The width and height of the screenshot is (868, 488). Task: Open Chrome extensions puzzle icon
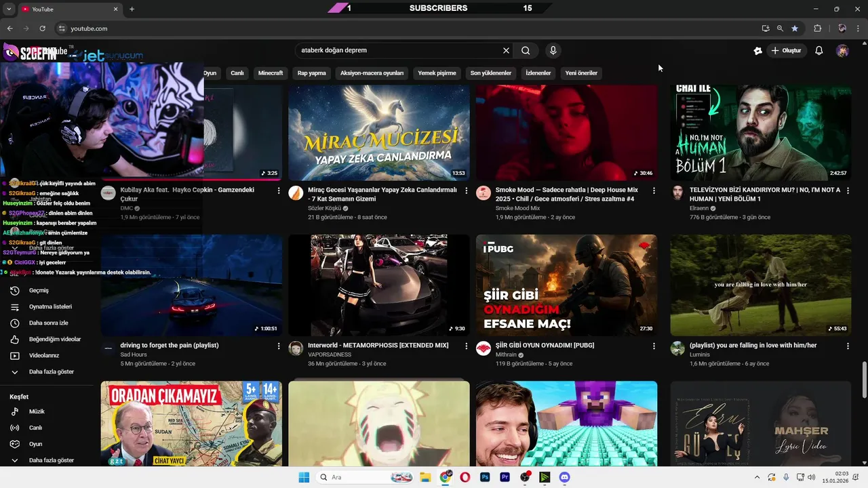pyautogui.click(x=817, y=28)
